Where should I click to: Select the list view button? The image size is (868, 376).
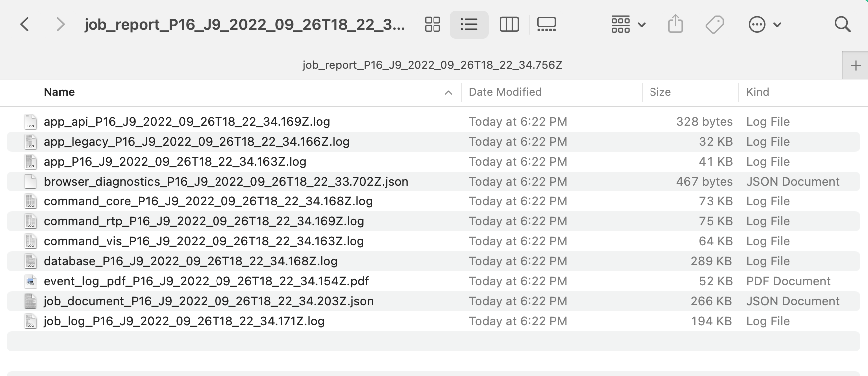(469, 24)
